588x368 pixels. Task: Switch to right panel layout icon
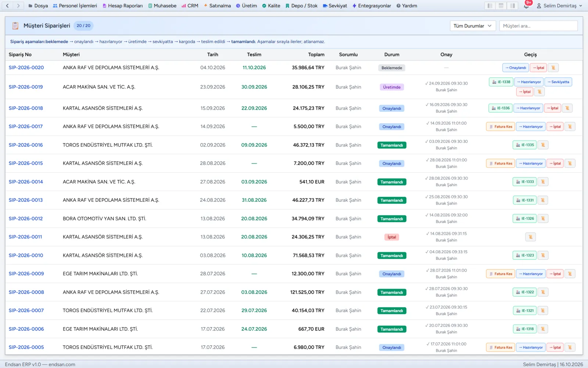(512, 6)
